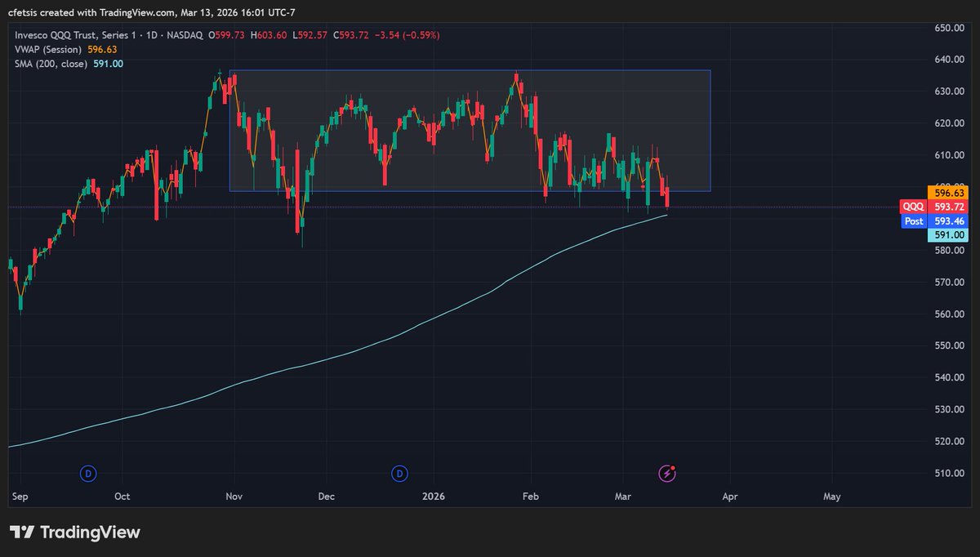
Task: Click the red QQQ symbol tag
Action: pos(913,207)
